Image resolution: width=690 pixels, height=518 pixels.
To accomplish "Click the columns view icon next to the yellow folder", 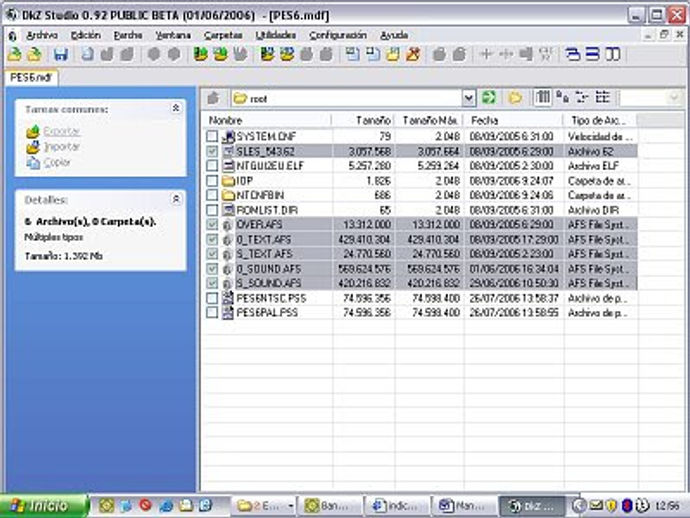I will (x=543, y=97).
